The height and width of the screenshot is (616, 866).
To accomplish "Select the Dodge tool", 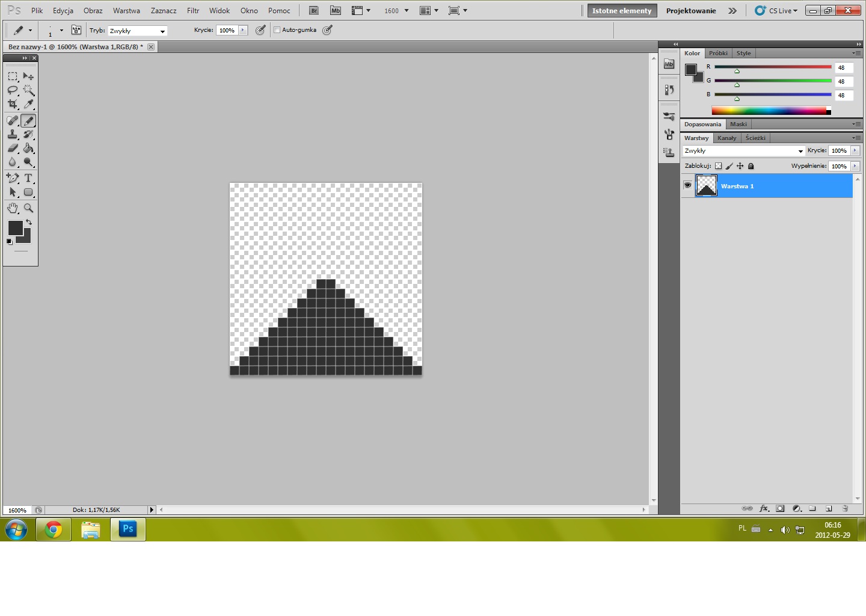I will coord(28,162).
